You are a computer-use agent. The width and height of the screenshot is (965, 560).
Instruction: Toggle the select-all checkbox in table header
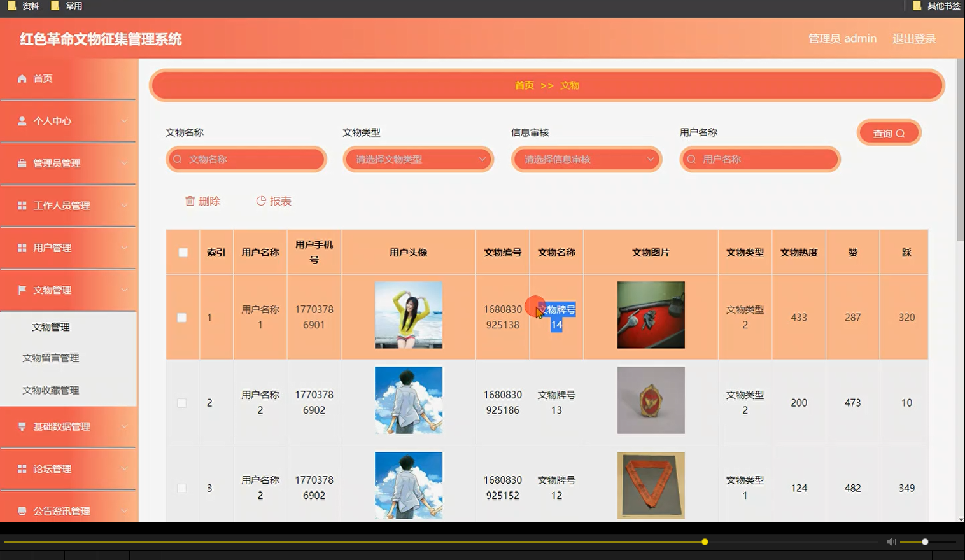pos(183,252)
